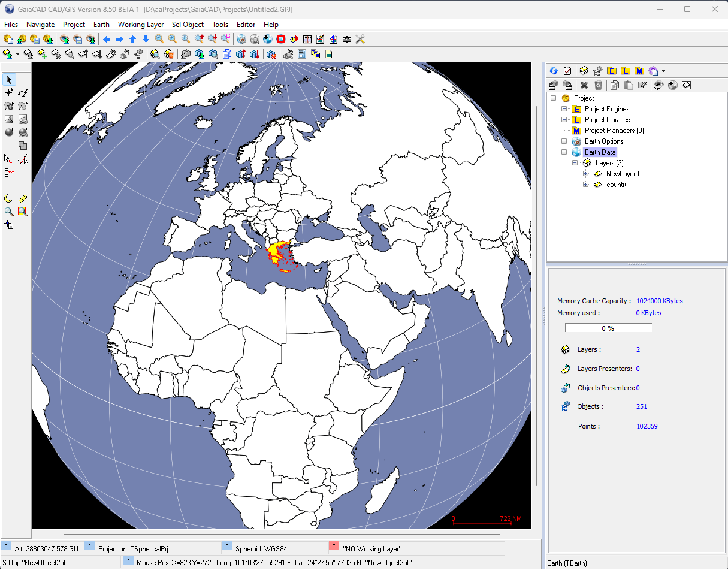Click the blue button beside Mouse Pos

coord(129,562)
